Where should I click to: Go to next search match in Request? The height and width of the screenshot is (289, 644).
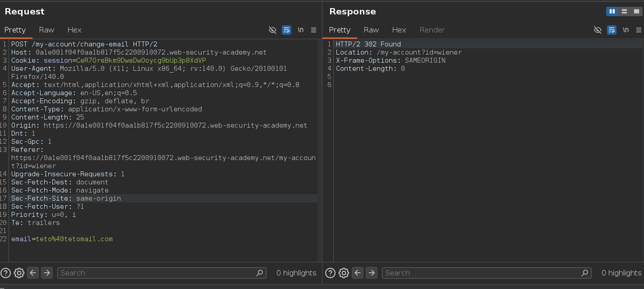click(x=47, y=273)
